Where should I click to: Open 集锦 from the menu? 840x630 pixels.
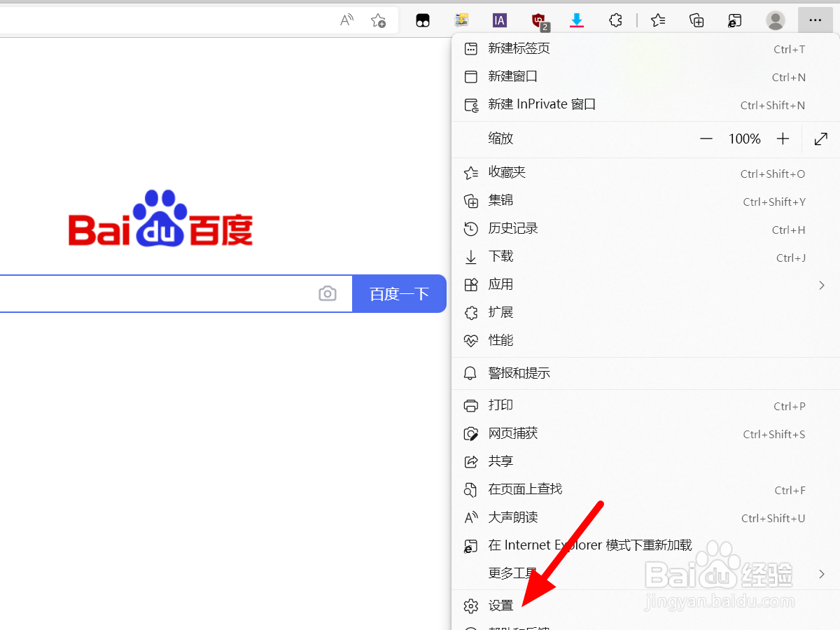[x=645, y=200]
